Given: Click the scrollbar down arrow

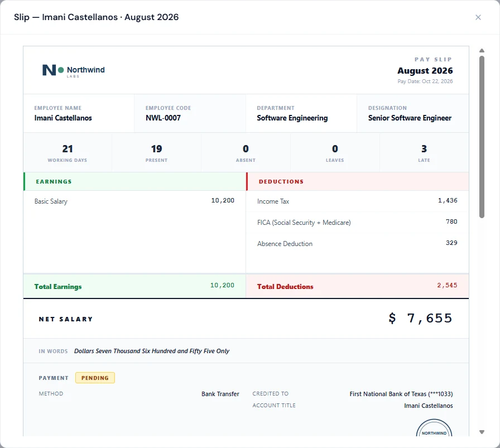Looking at the screenshot, I should (x=482, y=432).
